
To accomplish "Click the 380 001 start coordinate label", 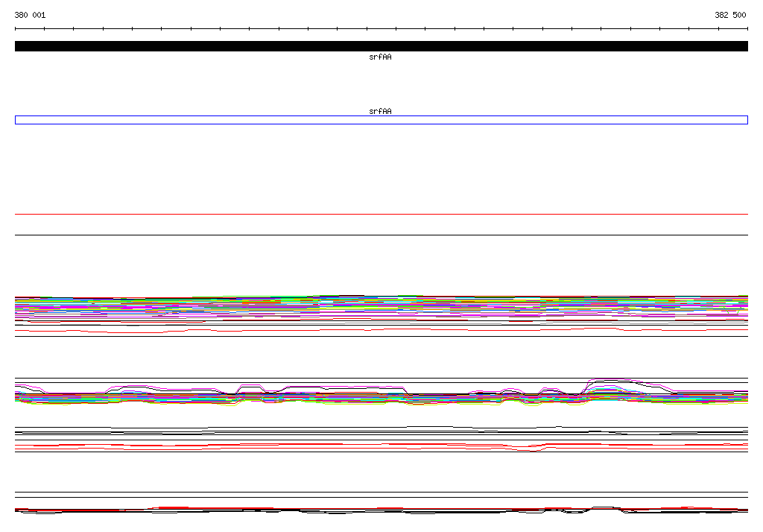I will pyautogui.click(x=30, y=15).
